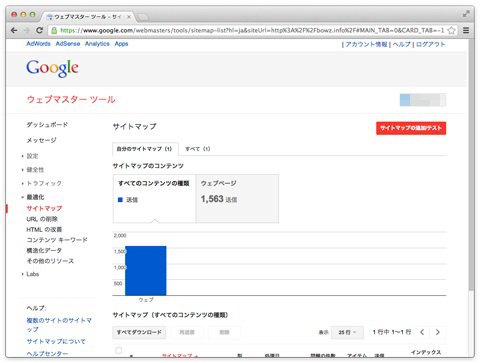Open the 25 行 rows dropdown

(347, 332)
